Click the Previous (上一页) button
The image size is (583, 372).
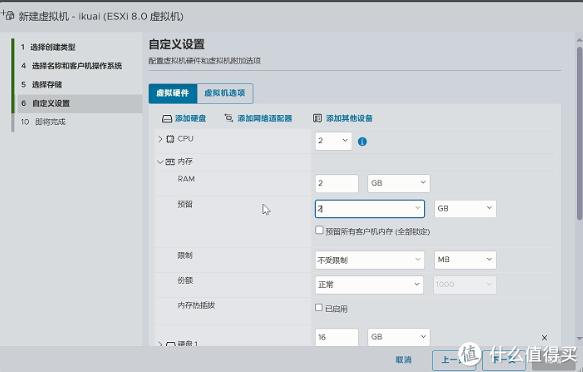454,360
